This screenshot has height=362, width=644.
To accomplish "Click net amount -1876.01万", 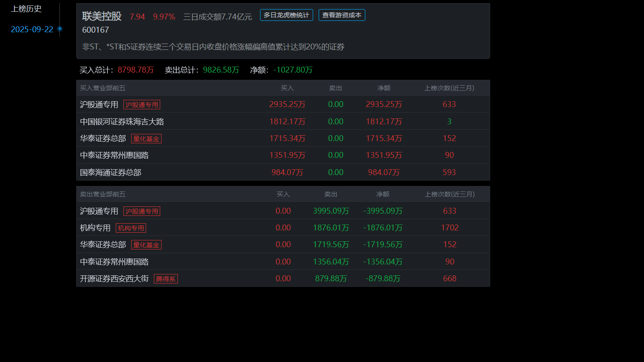I will [x=383, y=228].
